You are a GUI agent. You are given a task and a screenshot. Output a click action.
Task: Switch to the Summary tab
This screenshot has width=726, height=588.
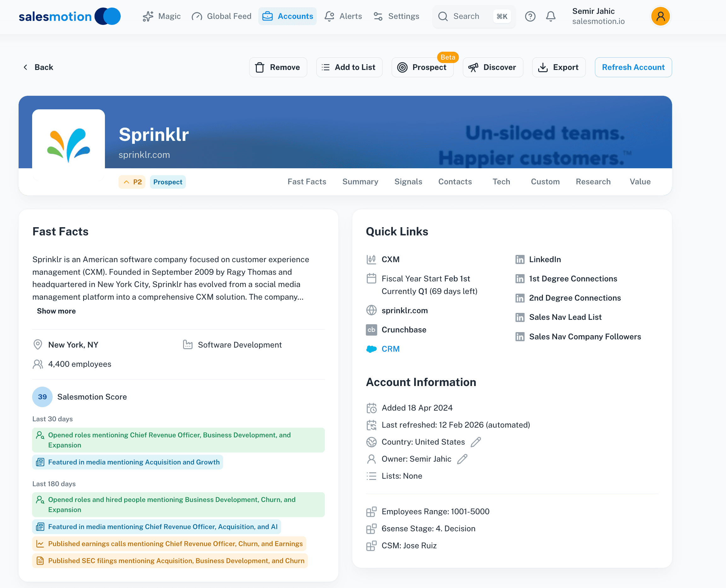point(360,182)
